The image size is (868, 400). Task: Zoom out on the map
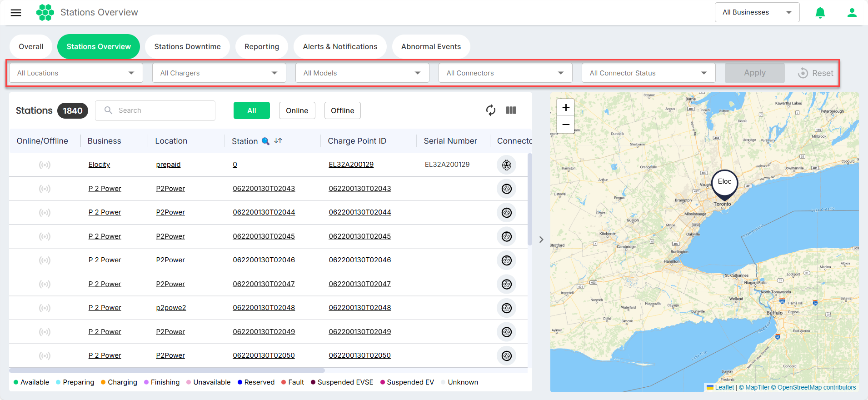566,125
